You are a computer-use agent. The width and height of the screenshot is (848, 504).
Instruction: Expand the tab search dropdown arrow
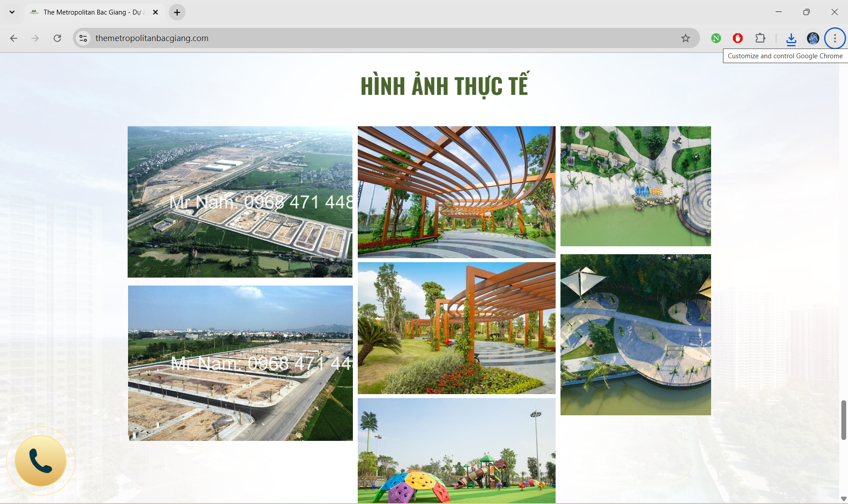[12, 12]
